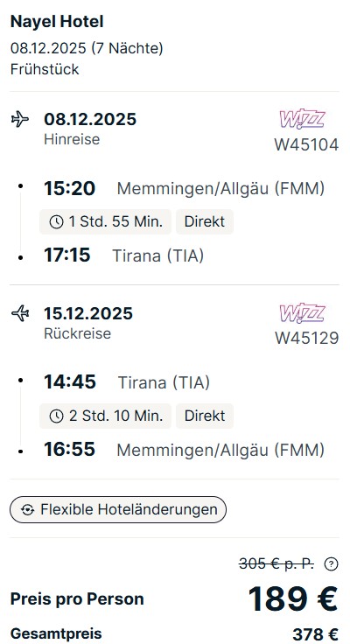Viewport: 350px width, 644px height.
Task: Select the Direkt badge on the return flight
Action: [x=205, y=416]
